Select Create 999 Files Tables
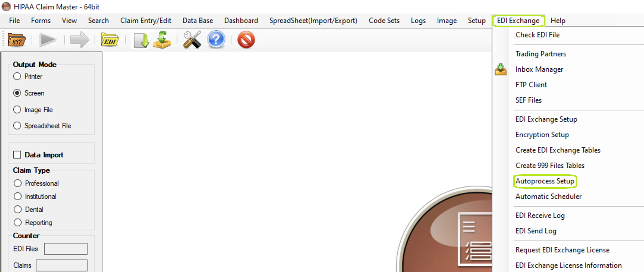The width and height of the screenshot is (644, 272). pyautogui.click(x=550, y=166)
